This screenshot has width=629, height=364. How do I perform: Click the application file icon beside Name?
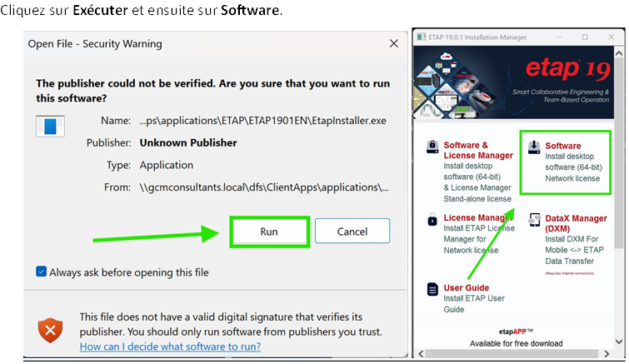tap(50, 127)
